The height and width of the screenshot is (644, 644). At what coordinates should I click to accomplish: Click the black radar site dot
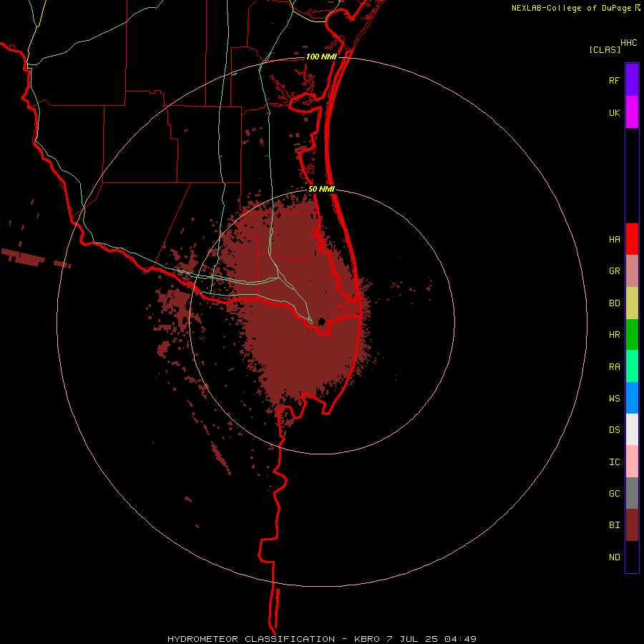tap(321, 321)
